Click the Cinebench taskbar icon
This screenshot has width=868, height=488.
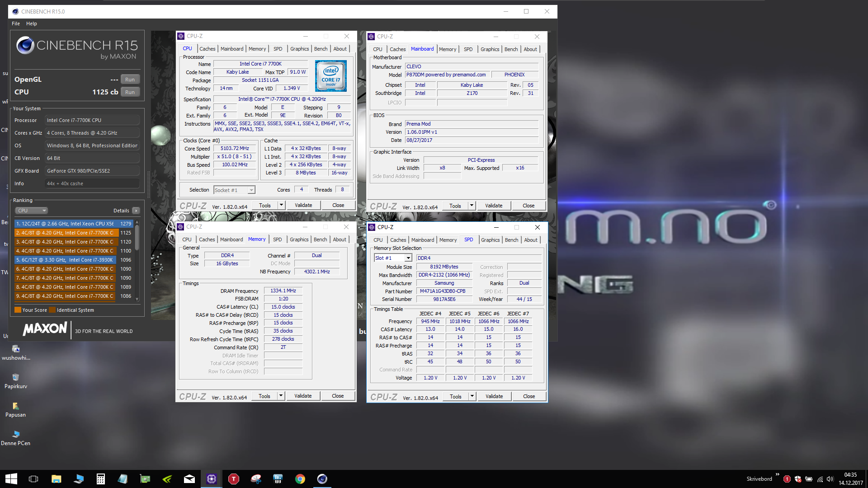click(x=322, y=479)
